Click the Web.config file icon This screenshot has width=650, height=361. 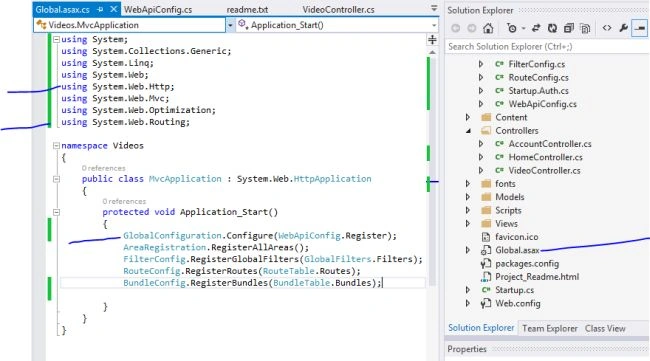click(486, 303)
